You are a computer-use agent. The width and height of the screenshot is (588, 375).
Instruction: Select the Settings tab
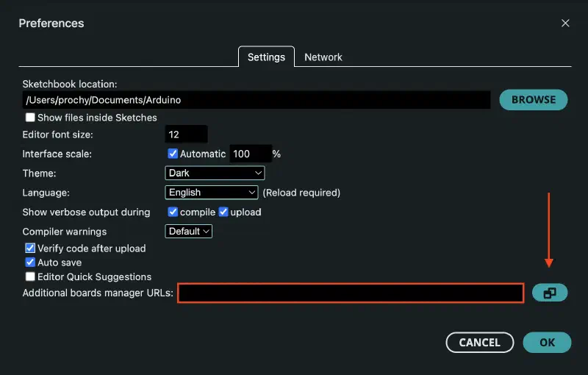(266, 57)
